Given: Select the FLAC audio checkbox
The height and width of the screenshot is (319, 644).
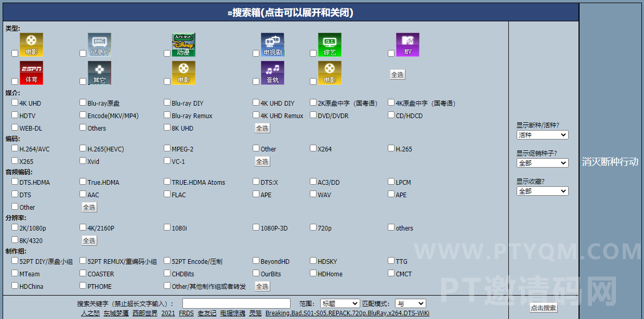Looking at the screenshot, I should (x=167, y=194).
